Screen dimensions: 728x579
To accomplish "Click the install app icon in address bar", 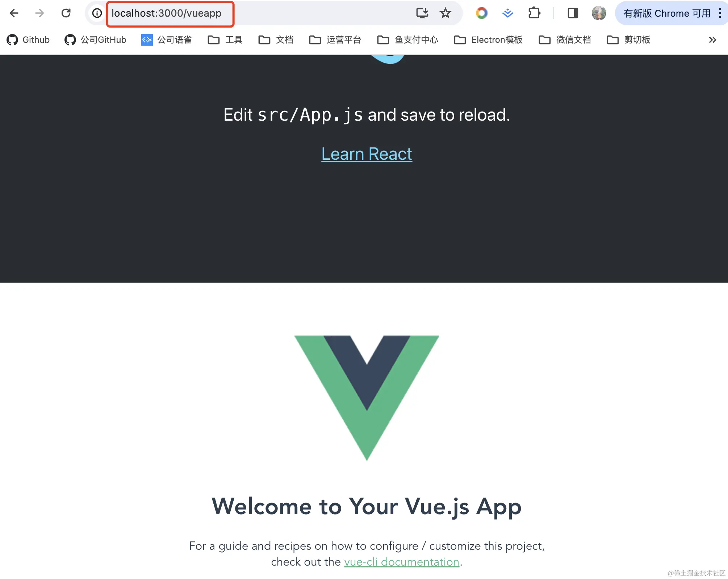I will click(422, 13).
